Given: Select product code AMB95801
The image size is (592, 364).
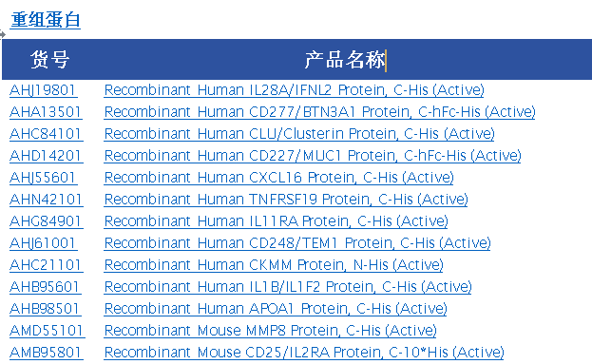Looking at the screenshot, I should click(47, 353).
